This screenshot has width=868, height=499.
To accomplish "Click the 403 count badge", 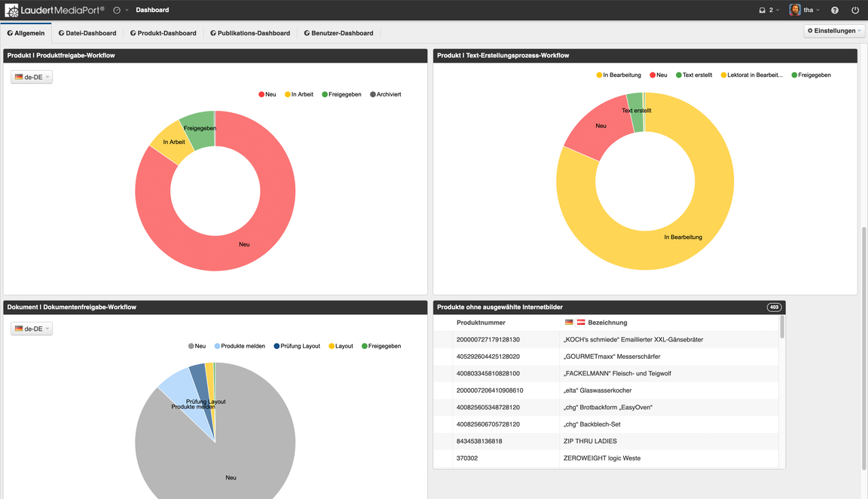I will [x=774, y=308].
